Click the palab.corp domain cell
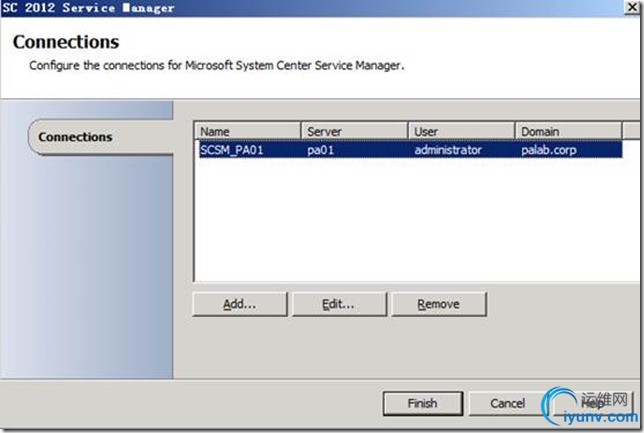Viewport: 644px width, 433px height. (549, 150)
